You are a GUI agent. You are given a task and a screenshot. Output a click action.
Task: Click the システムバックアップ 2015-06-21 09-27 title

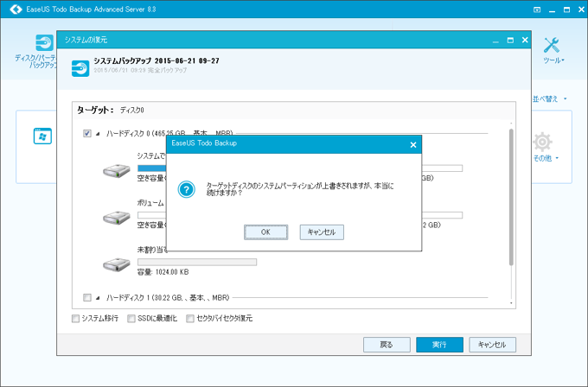[157, 60]
